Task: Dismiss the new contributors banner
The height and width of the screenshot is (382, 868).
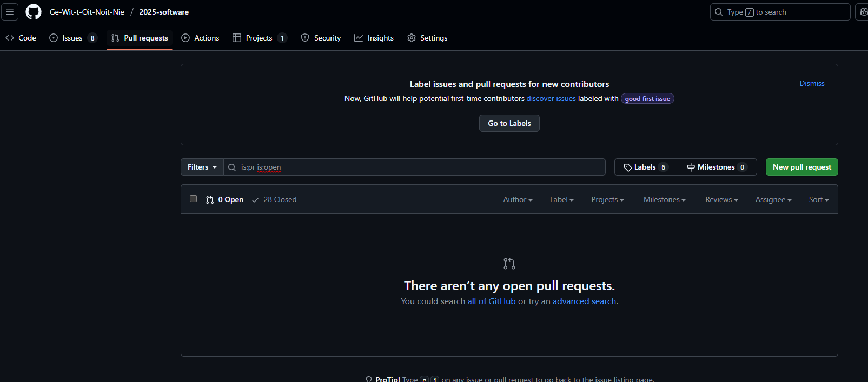Action: (x=812, y=83)
